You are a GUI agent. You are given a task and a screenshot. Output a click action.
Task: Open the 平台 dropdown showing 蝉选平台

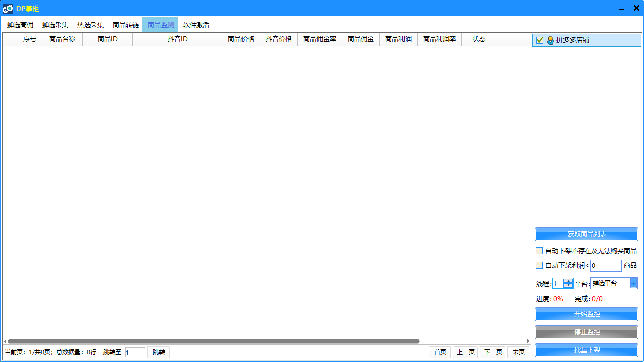(633, 283)
